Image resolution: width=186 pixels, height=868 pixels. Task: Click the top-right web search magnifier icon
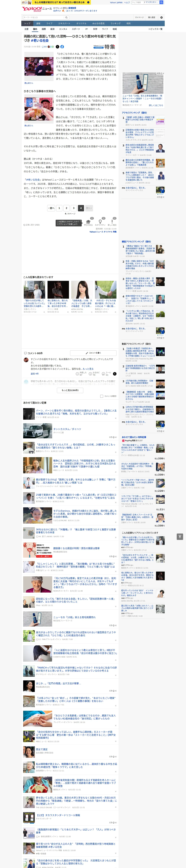[161, 2]
